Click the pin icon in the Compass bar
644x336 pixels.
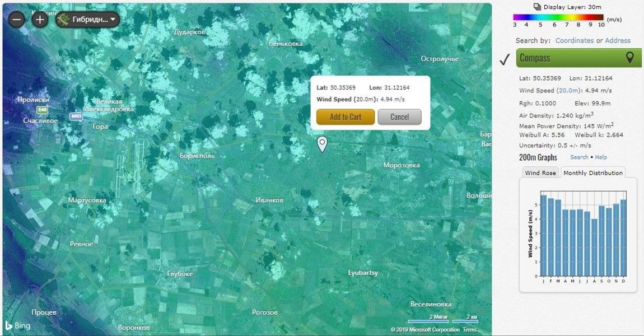click(629, 58)
